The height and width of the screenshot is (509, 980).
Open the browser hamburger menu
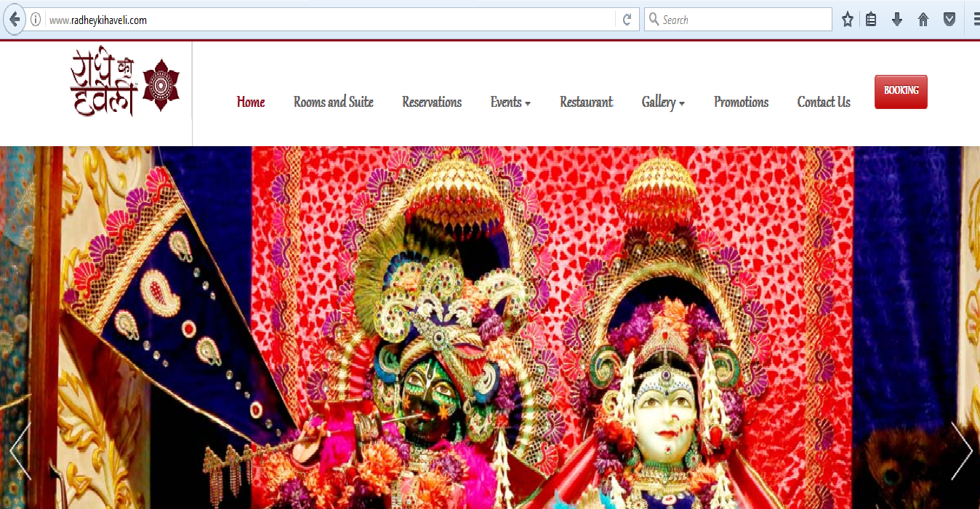click(974, 20)
